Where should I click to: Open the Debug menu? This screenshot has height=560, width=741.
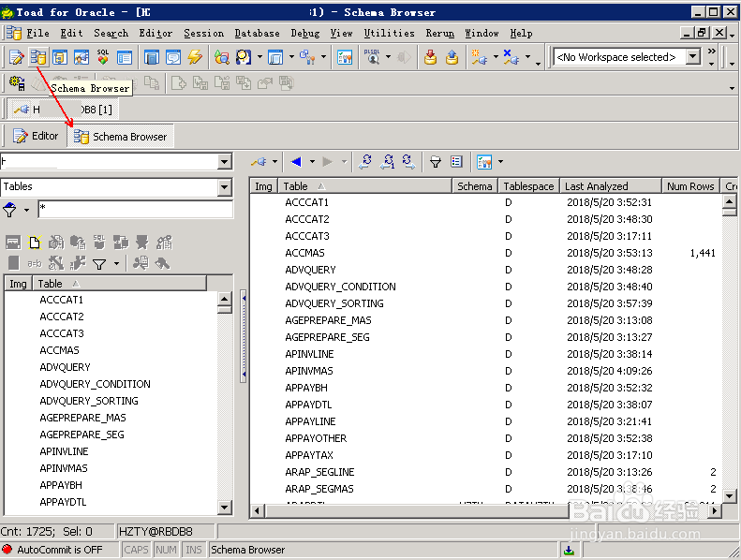click(305, 33)
